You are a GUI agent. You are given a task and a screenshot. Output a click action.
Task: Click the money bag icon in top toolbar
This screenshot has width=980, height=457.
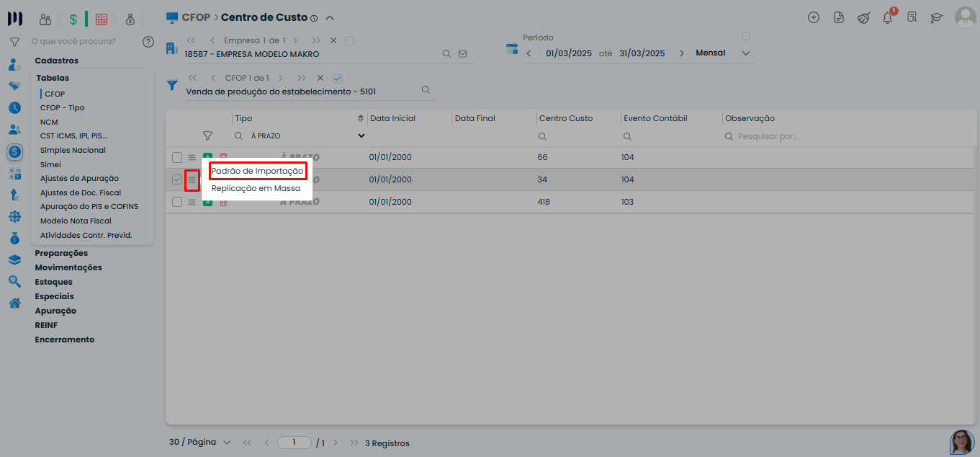click(x=130, y=19)
